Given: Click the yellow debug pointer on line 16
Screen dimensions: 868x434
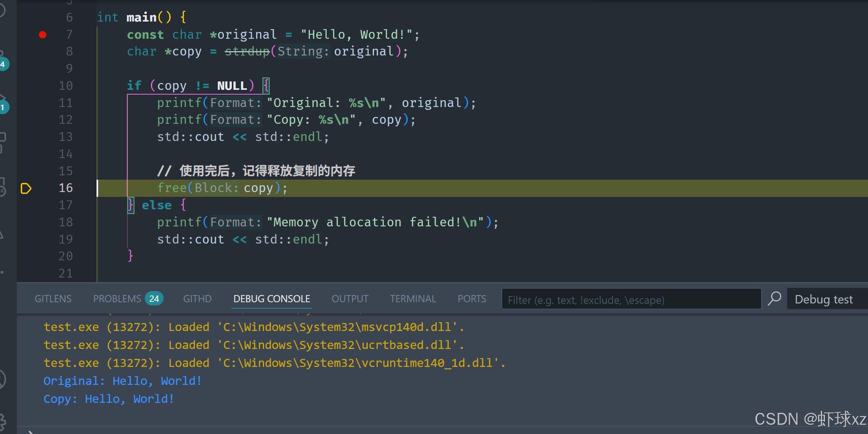Looking at the screenshot, I should pos(26,188).
